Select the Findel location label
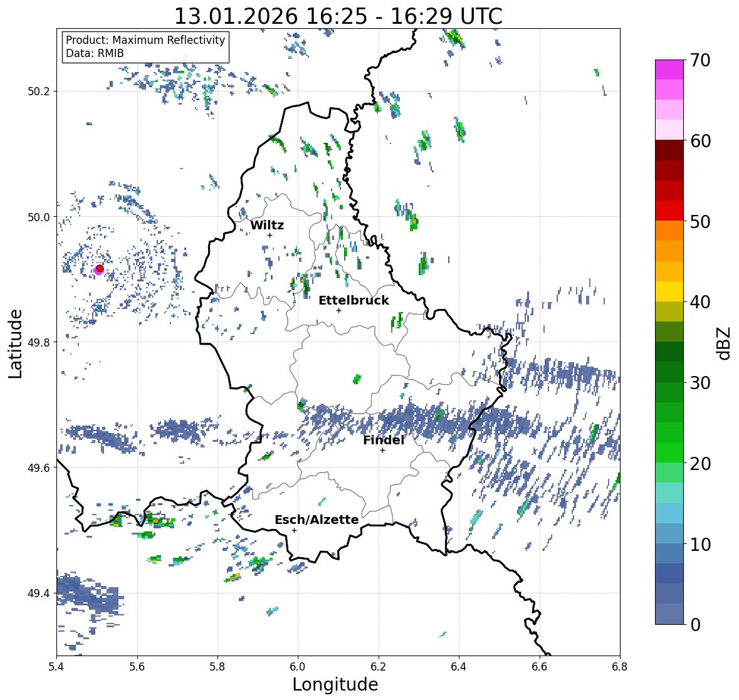739x700 pixels. pos(384,440)
